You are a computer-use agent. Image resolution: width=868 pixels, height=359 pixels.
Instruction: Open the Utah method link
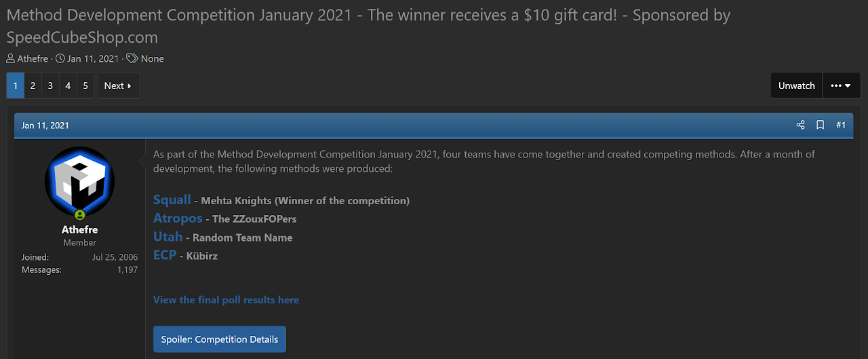(x=167, y=236)
